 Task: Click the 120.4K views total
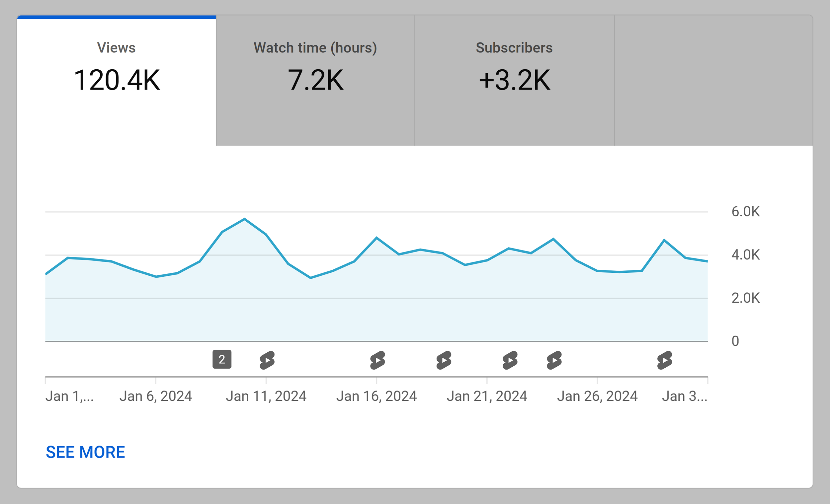point(117,80)
